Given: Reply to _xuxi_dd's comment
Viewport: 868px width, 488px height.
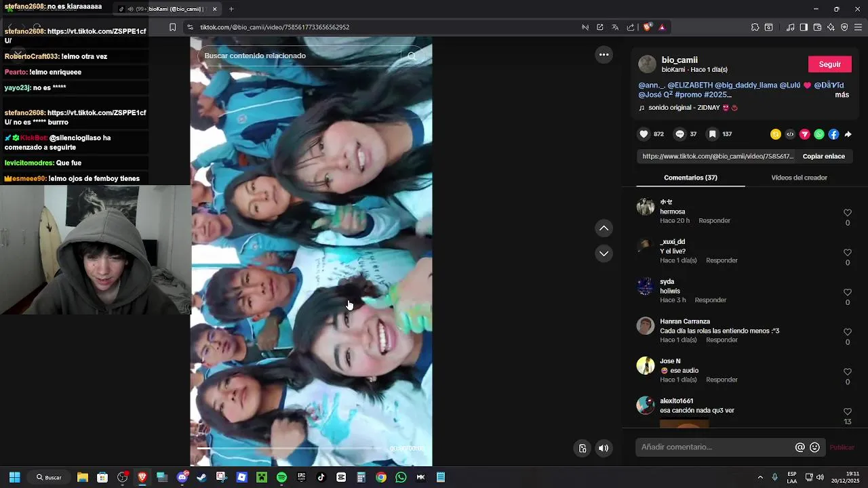Looking at the screenshot, I should pyautogui.click(x=722, y=260).
